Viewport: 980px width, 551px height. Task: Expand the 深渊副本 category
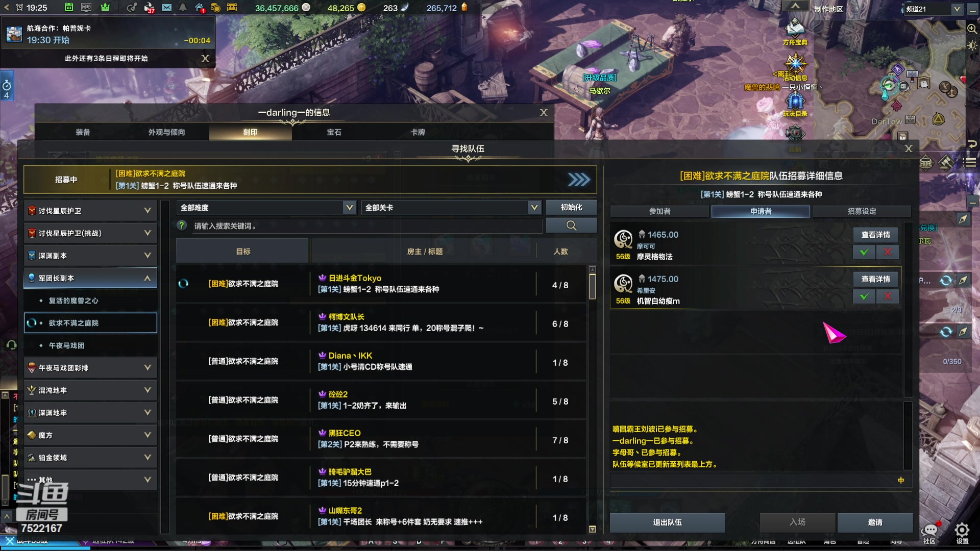point(90,256)
